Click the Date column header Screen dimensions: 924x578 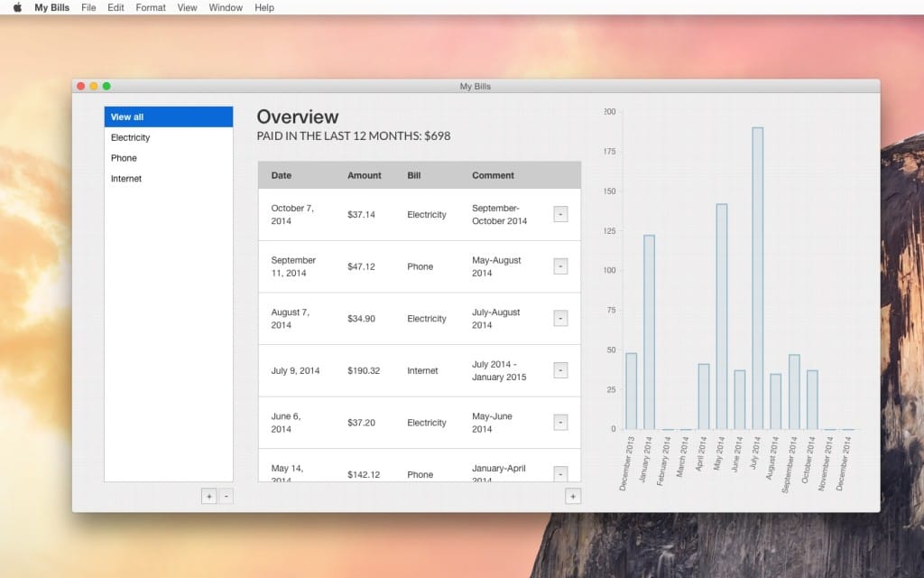[x=282, y=175]
